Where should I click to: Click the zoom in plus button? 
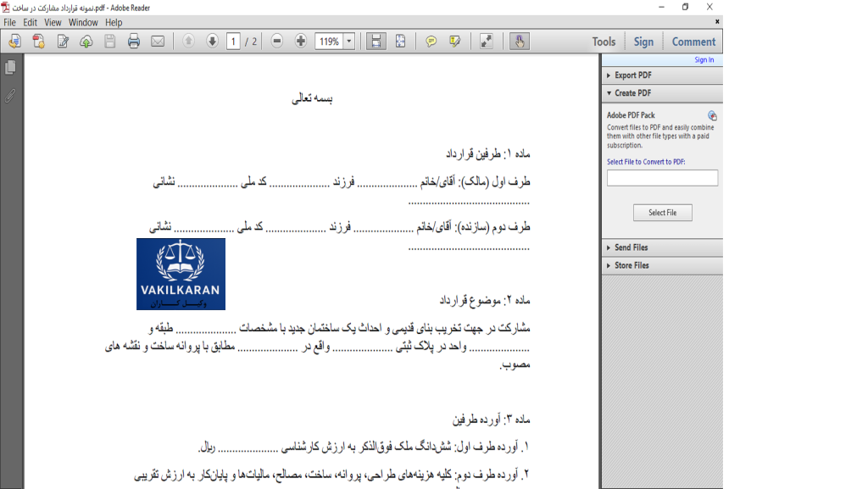301,42
